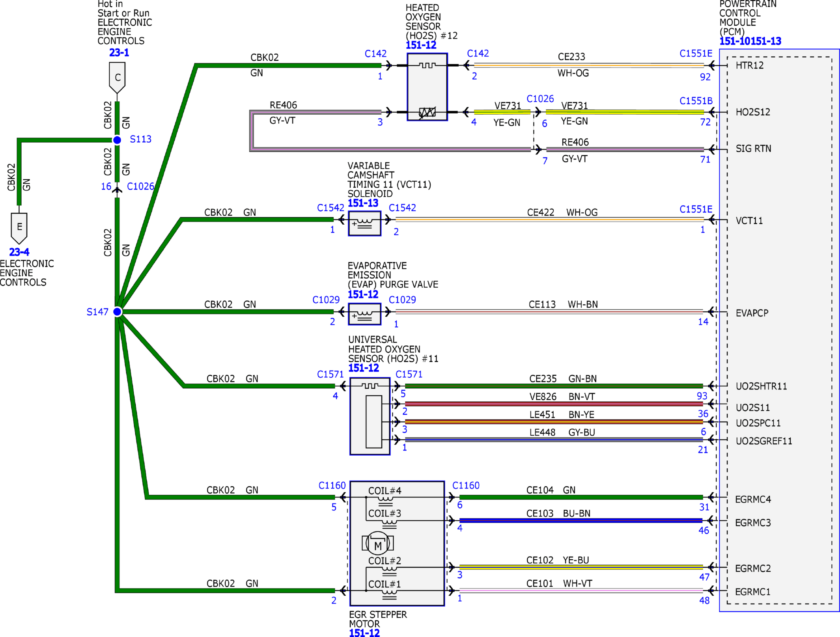The height and width of the screenshot is (637, 840).
Task: Click the S147 splice label
Action: 97,312
